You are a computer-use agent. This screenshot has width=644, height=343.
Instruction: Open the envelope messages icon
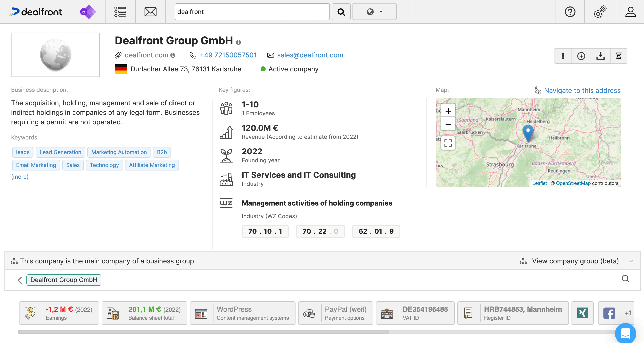click(x=150, y=12)
